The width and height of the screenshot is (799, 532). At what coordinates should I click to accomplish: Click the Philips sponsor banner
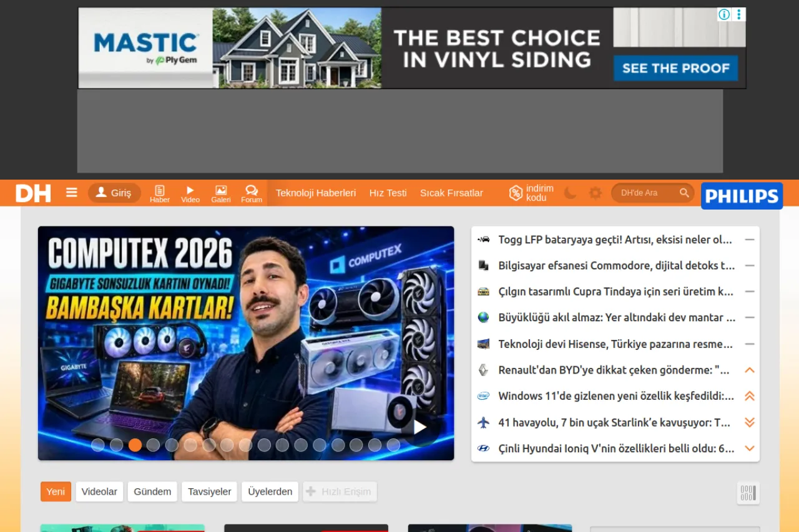[x=742, y=196]
